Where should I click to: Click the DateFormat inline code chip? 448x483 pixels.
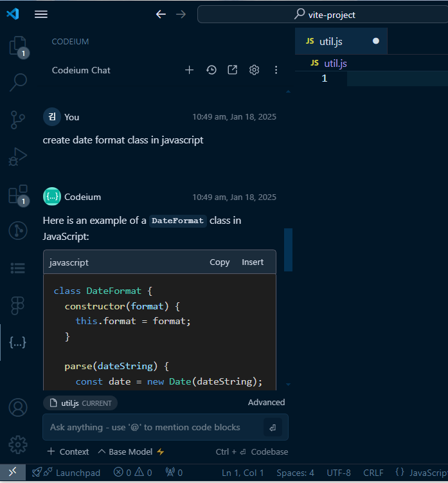[177, 221]
